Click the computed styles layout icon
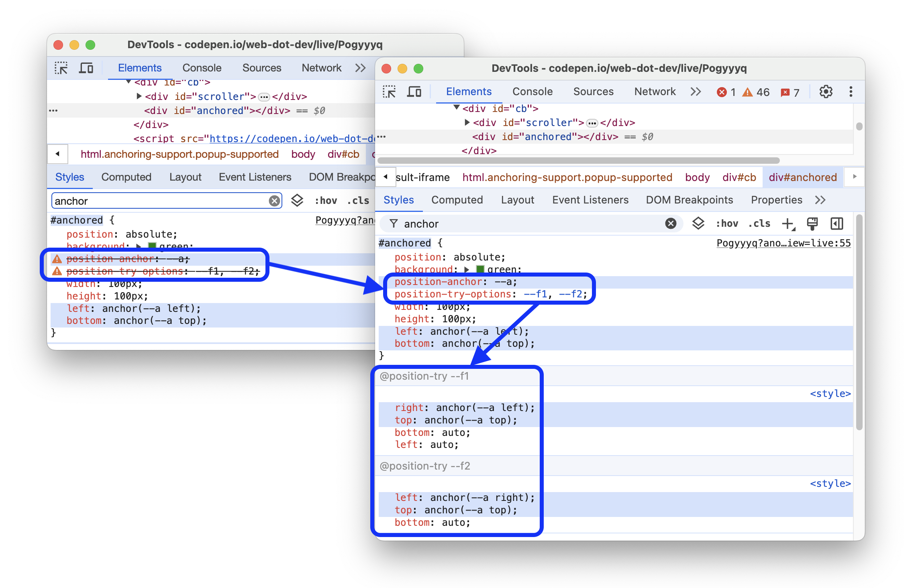The height and width of the screenshot is (588, 912). (x=836, y=224)
